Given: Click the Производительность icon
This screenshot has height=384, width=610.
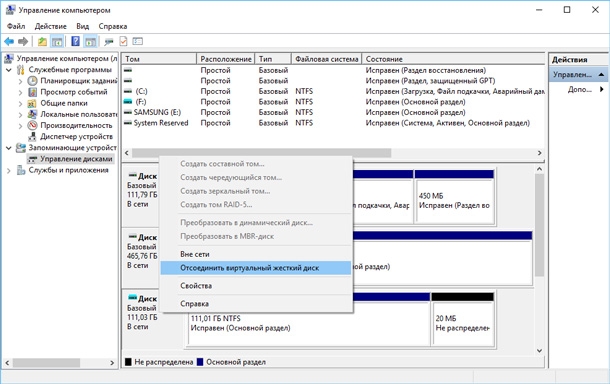Looking at the screenshot, I should click(x=32, y=126).
